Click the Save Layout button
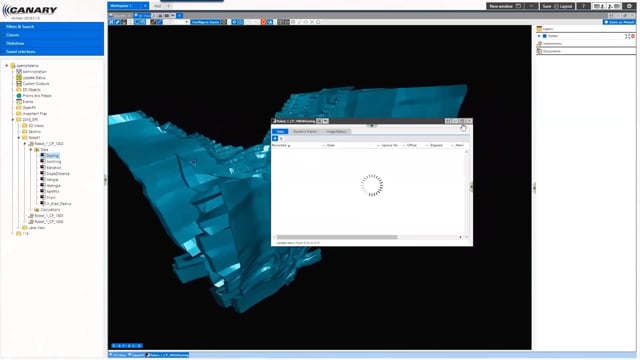Viewport: 640px width, 360px height. click(557, 6)
